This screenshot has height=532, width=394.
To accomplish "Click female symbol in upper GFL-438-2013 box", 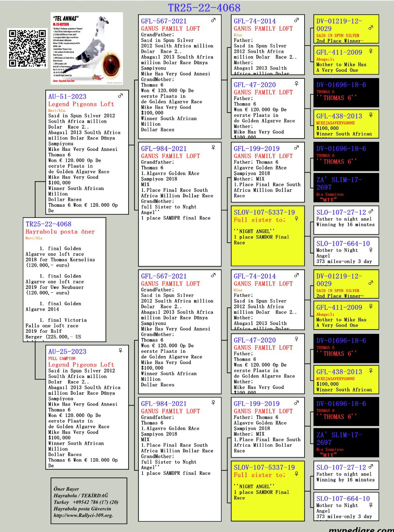I will pyautogui.click(x=371, y=115).
